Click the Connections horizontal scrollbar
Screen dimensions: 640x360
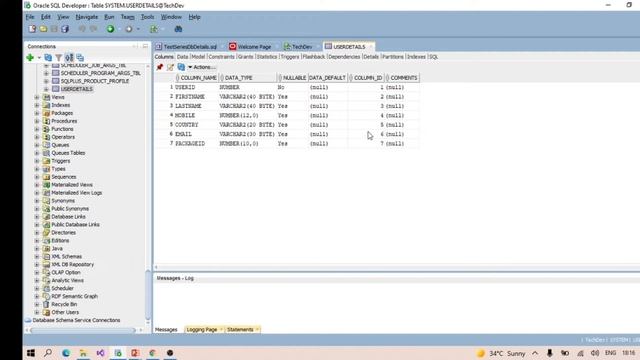pyautogui.click(x=82, y=330)
